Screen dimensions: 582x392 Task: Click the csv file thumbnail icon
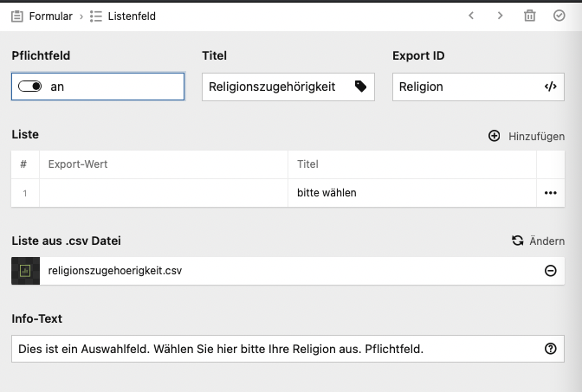25,271
